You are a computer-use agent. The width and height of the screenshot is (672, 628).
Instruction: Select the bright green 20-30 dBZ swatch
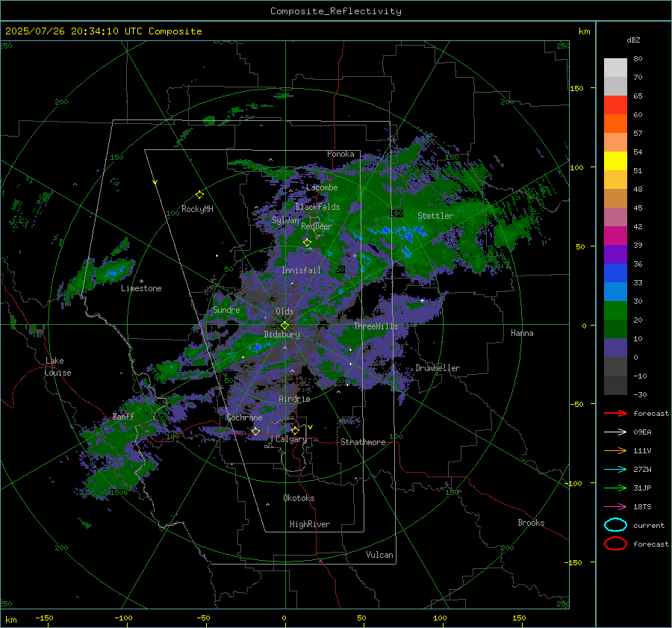(x=615, y=310)
